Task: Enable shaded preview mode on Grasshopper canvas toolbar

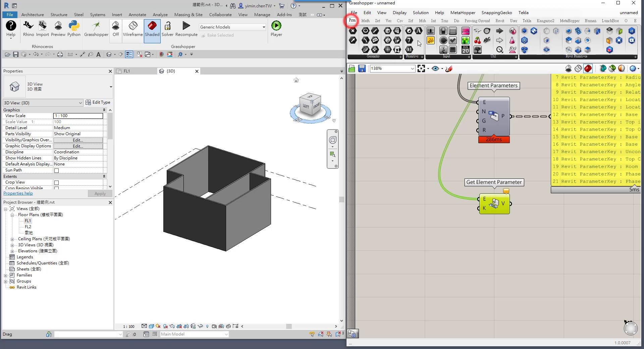Action: point(588,68)
